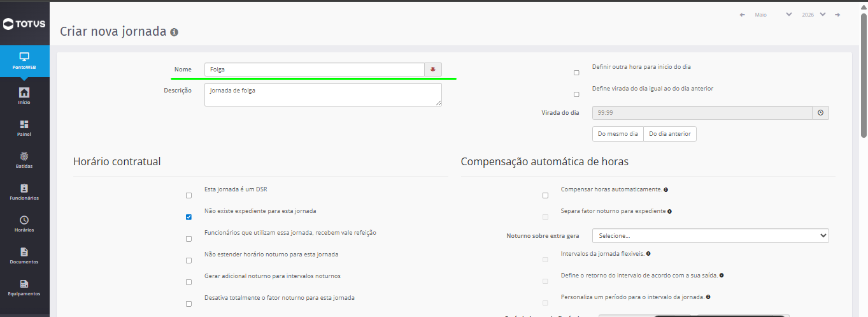Go to next month arrow

[x=837, y=14]
